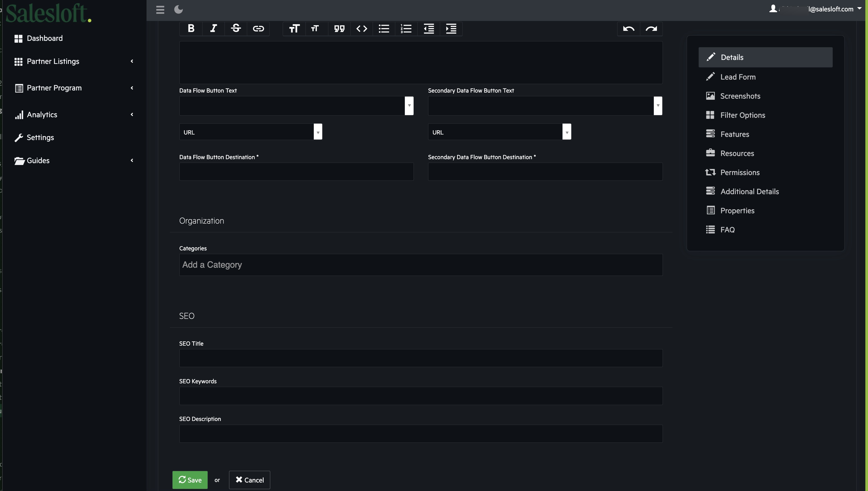
Task: Apply strikethrough formatting
Action: click(235, 29)
